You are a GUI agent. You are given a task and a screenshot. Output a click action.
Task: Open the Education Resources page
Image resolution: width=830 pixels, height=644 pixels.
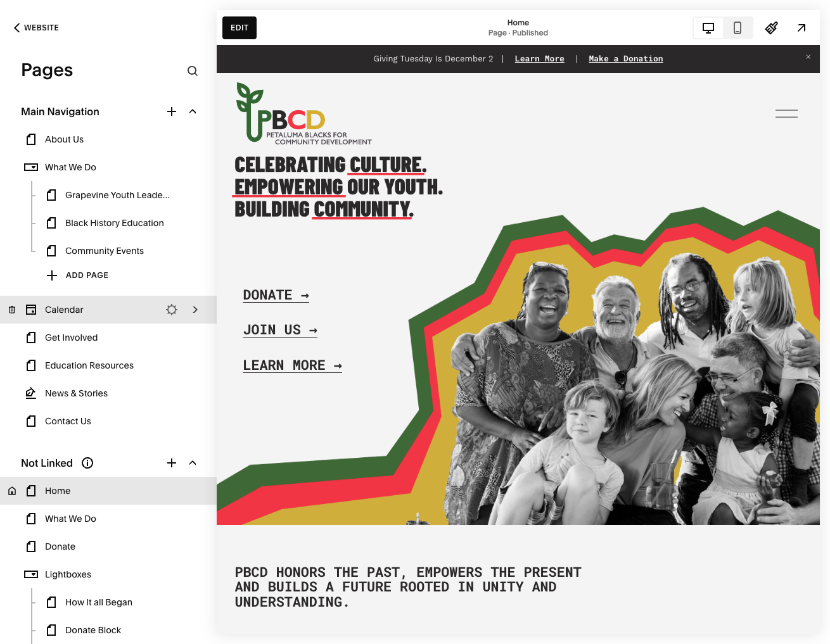point(89,365)
